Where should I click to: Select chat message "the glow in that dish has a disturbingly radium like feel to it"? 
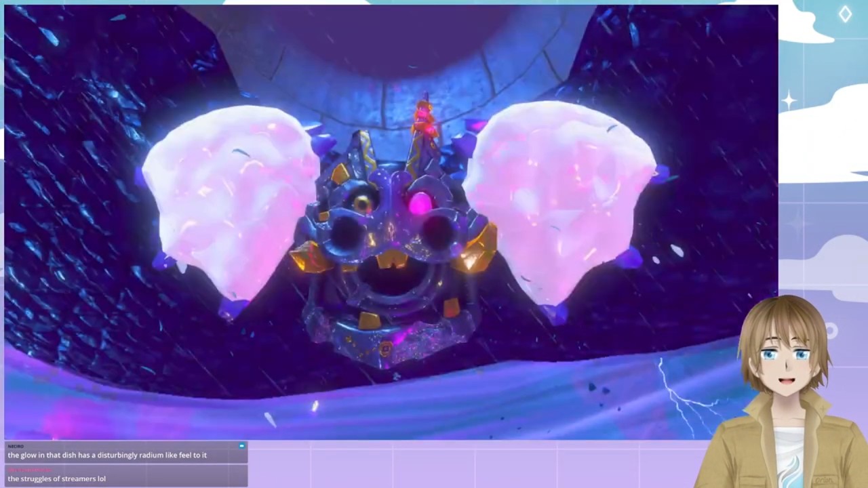click(107, 455)
